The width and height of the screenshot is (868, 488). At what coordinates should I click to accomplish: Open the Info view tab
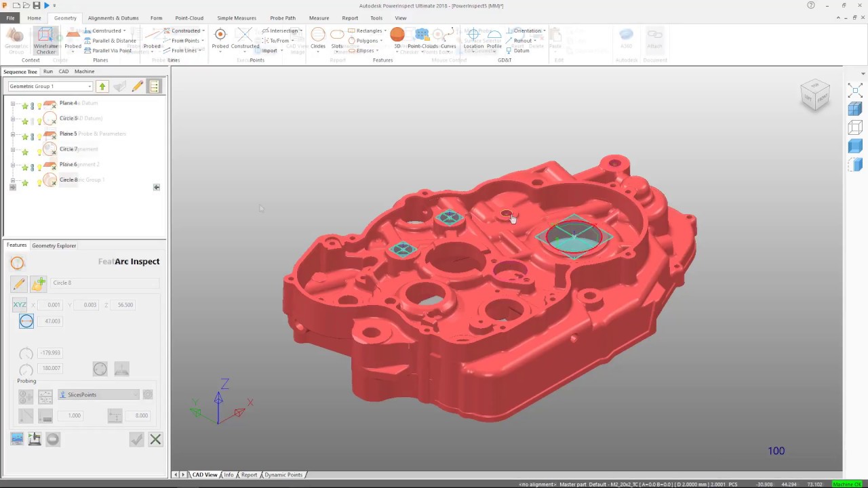tap(229, 474)
